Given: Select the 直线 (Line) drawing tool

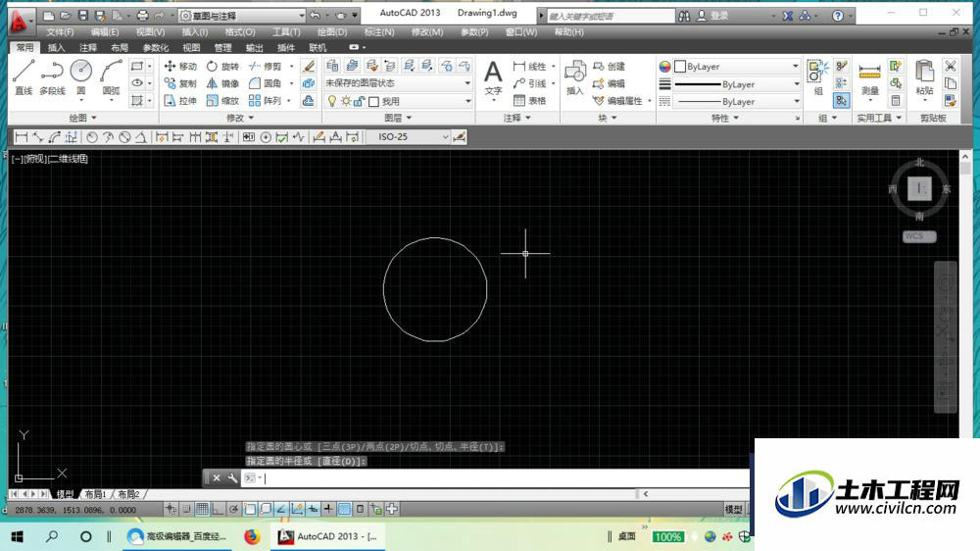Looking at the screenshot, I should (x=24, y=77).
